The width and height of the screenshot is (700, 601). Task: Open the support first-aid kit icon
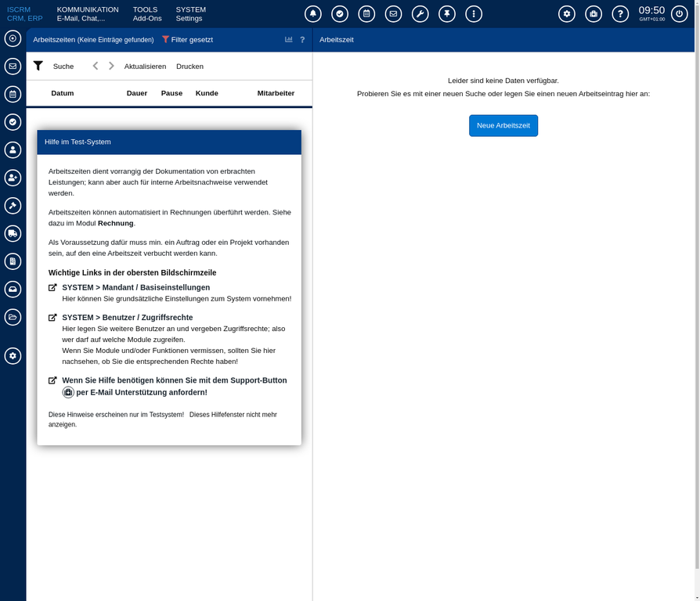(594, 14)
